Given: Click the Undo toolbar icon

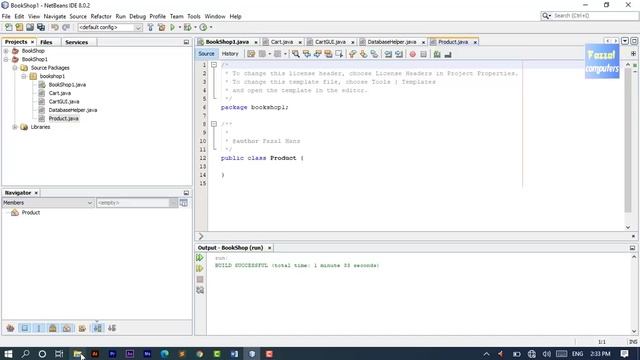Looking at the screenshot, I should pos(55,27).
